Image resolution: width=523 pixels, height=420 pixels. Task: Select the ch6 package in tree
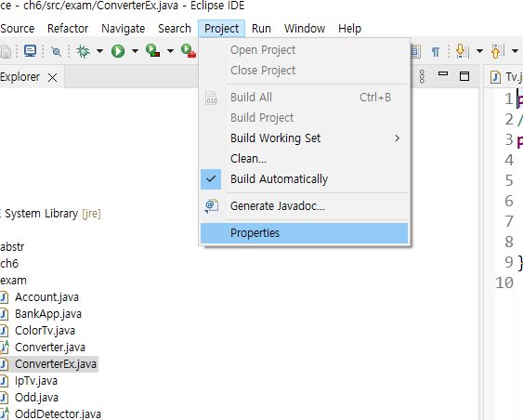(x=9, y=264)
